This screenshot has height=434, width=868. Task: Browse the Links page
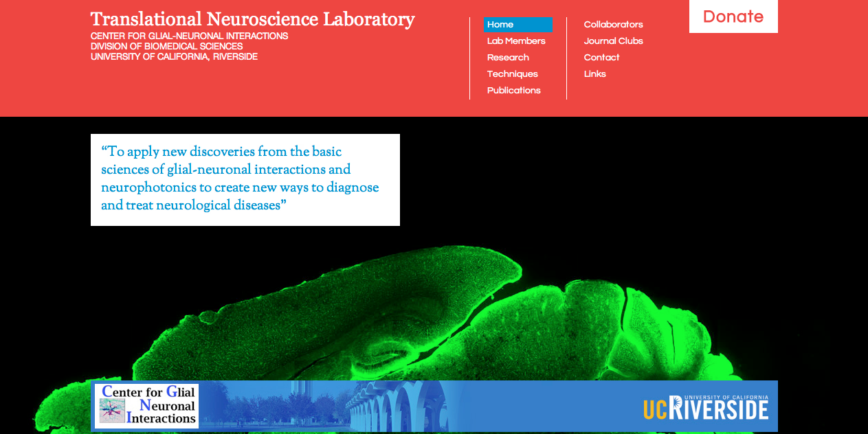click(594, 73)
